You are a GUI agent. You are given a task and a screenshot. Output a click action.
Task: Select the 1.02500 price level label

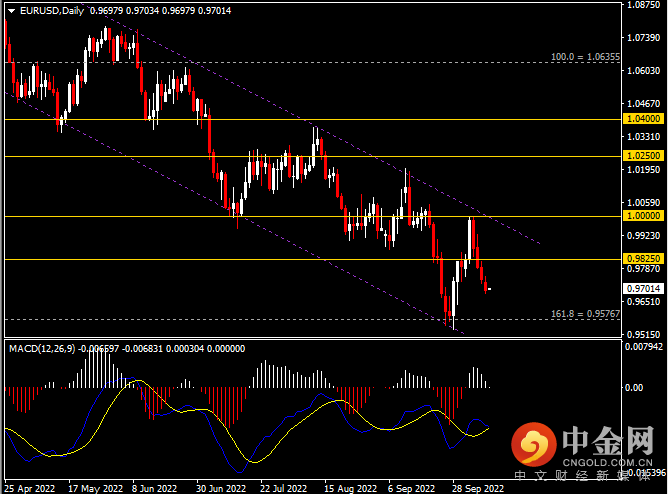[643, 155]
